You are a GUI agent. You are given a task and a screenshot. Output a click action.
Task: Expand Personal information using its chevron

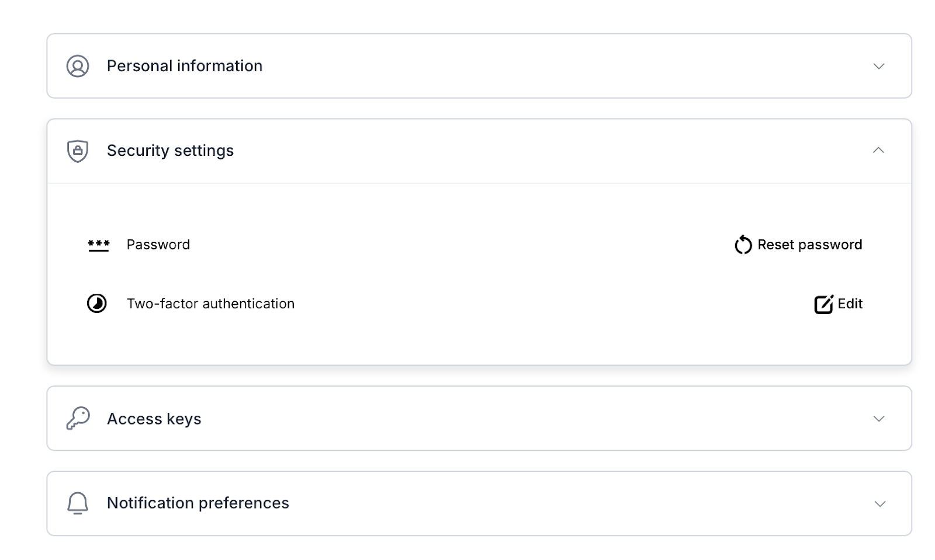tap(878, 67)
